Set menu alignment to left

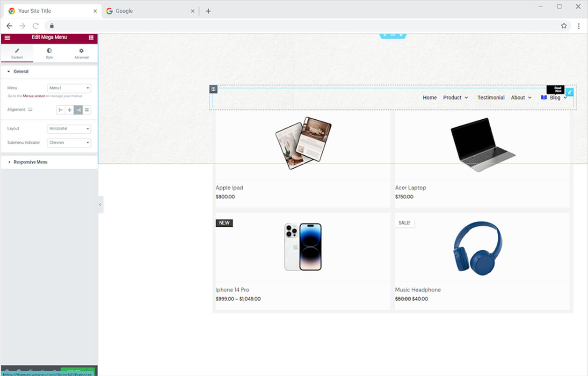[x=61, y=110]
